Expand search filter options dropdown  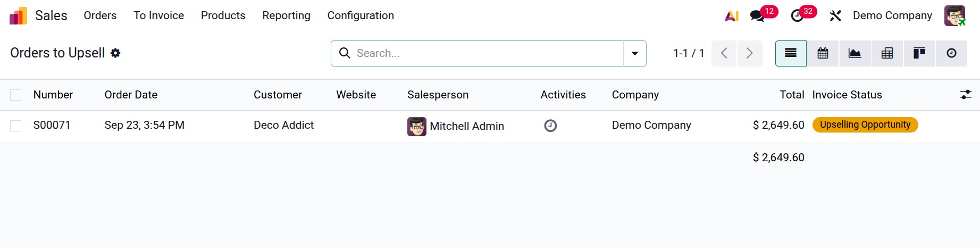tap(634, 53)
